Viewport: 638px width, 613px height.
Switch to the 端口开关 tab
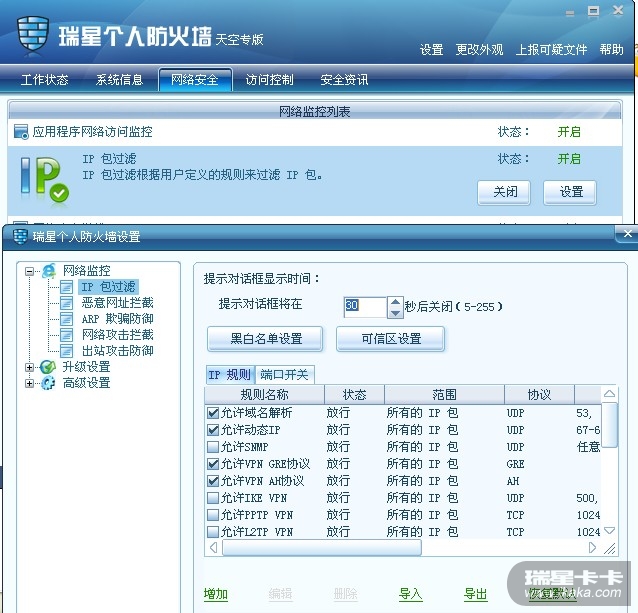click(284, 375)
